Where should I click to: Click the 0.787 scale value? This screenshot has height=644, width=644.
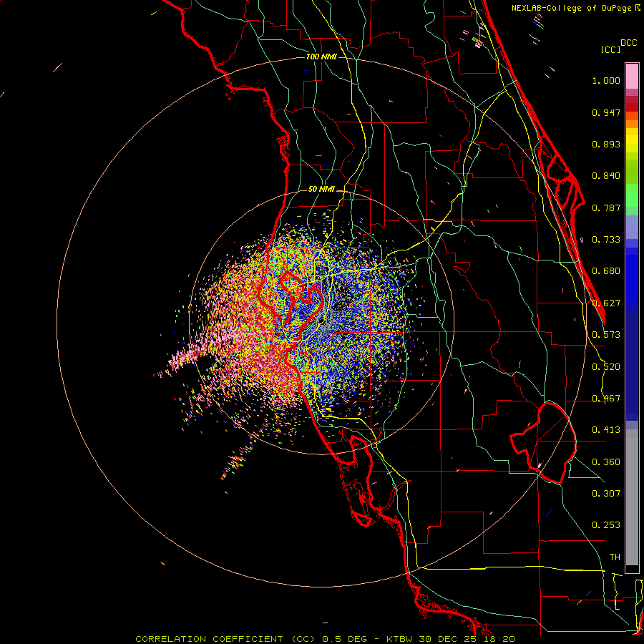[606, 208]
